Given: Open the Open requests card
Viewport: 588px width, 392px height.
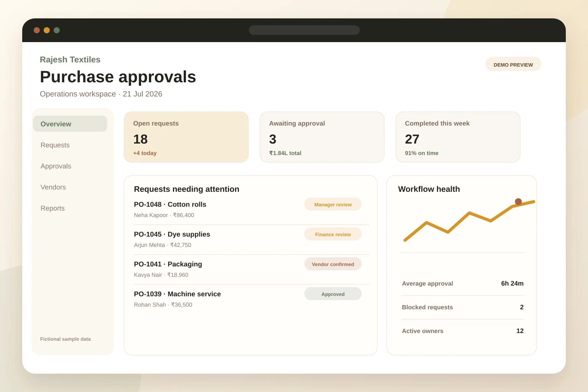Looking at the screenshot, I should 186,137.
